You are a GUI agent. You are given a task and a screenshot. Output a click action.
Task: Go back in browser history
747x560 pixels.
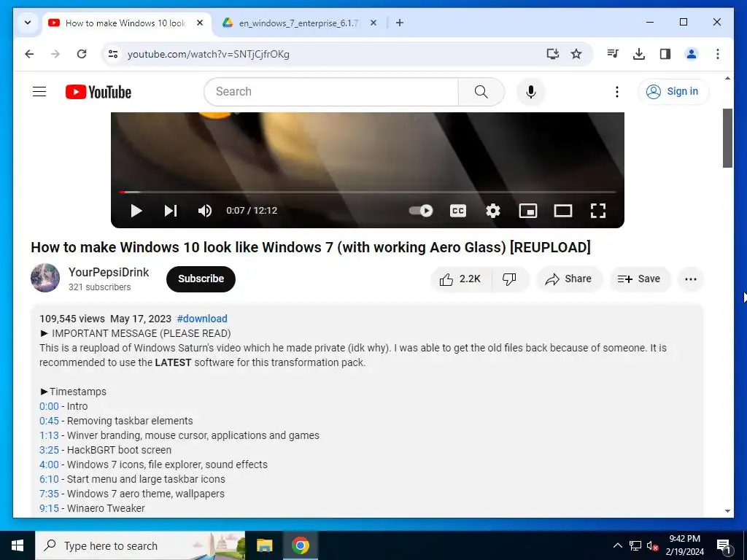[29, 54]
